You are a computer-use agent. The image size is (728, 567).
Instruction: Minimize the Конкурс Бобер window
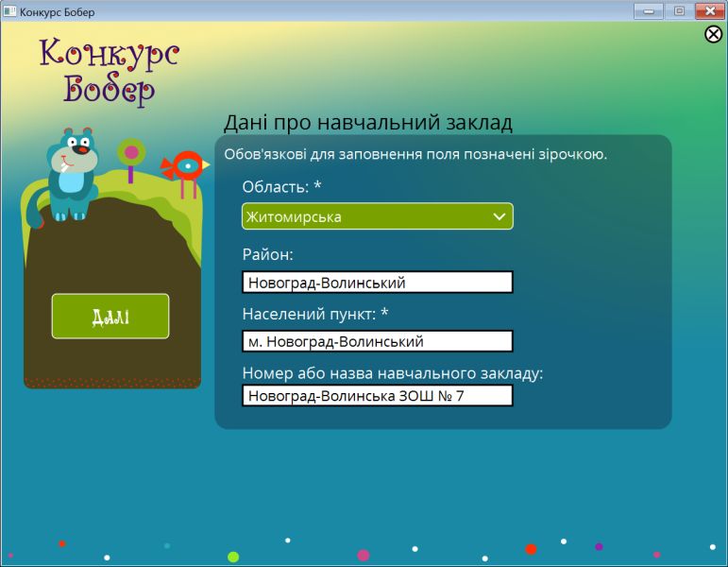point(649,10)
